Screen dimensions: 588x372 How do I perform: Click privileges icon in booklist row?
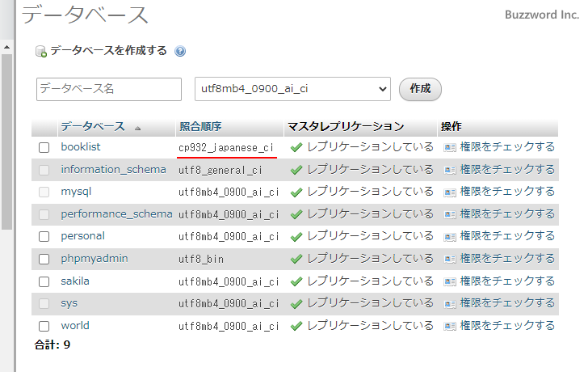coord(450,147)
